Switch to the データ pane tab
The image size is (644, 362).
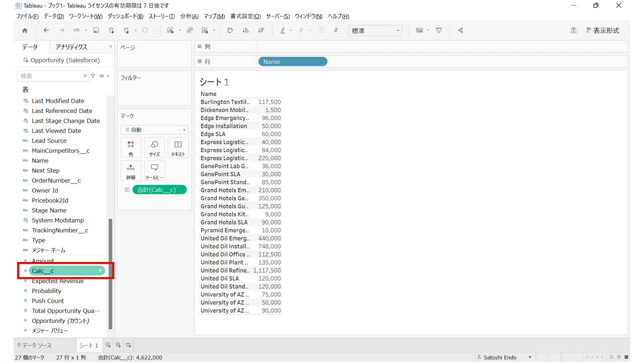pos(30,47)
